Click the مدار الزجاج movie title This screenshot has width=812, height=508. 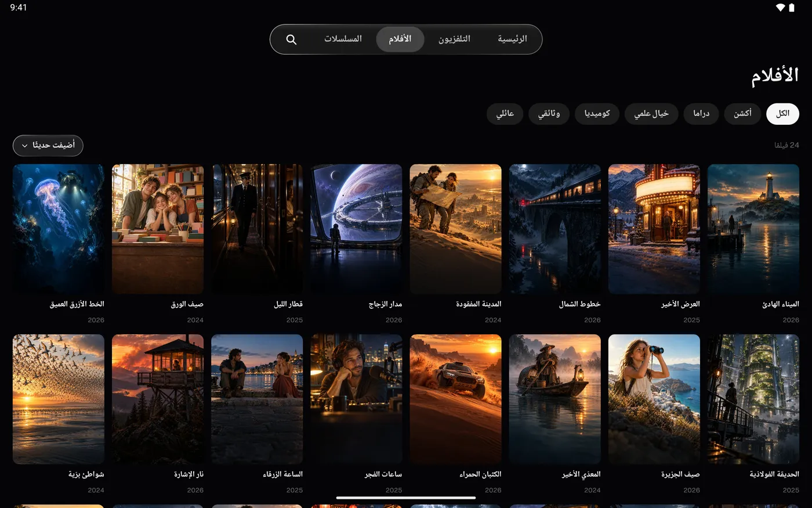(385, 304)
